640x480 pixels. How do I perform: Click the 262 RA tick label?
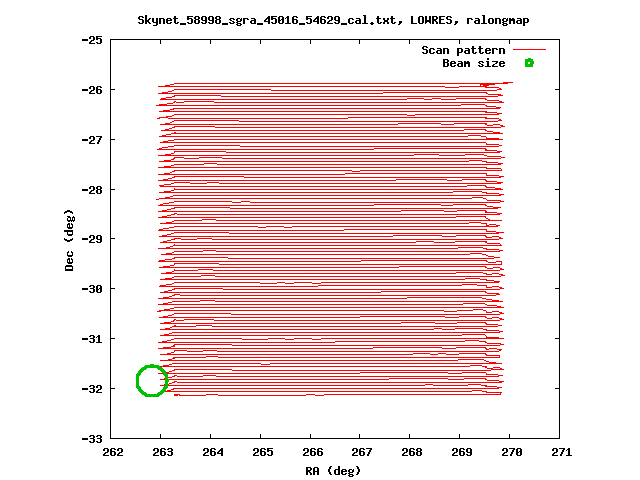[113, 452]
